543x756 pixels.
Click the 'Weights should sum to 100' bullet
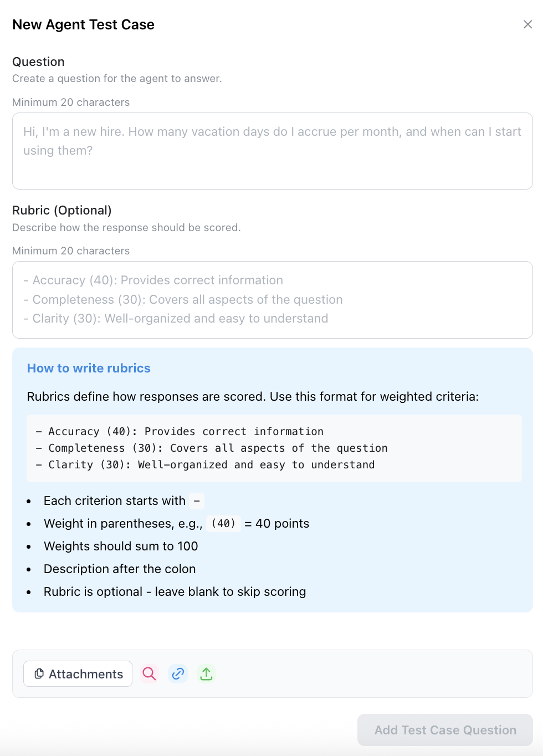click(121, 546)
